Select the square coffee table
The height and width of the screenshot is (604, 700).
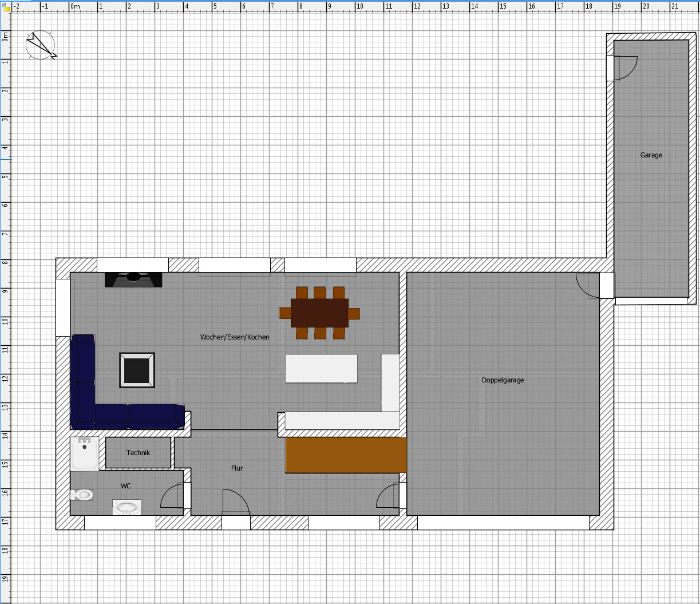tap(137, 370)
